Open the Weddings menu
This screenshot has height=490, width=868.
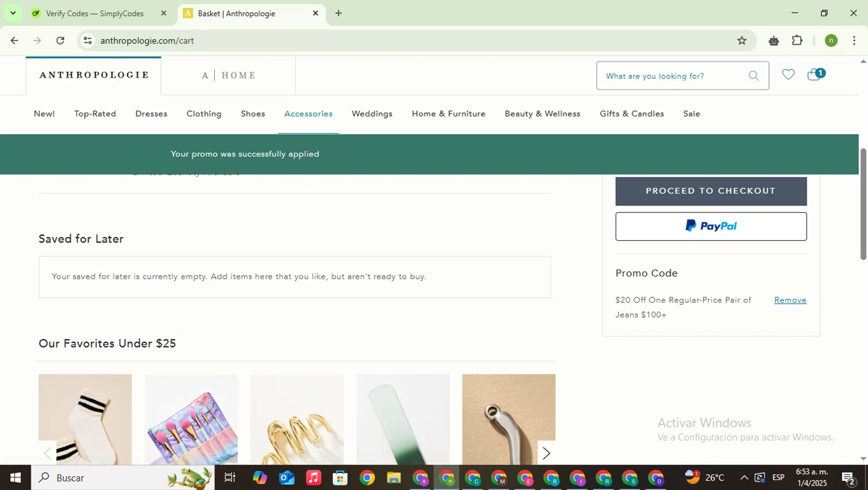coord(372,114)
